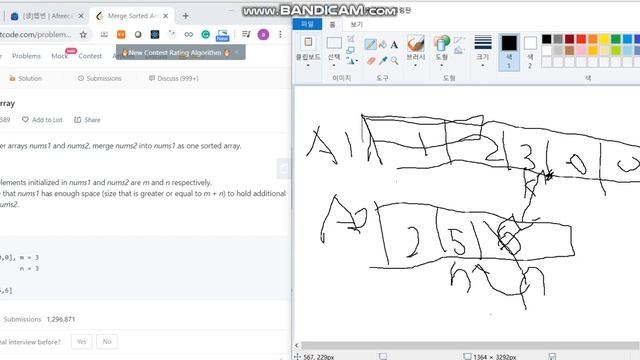
Task: Expand the Size (크기) dropdown arrow
Action: tap(483, 65)
